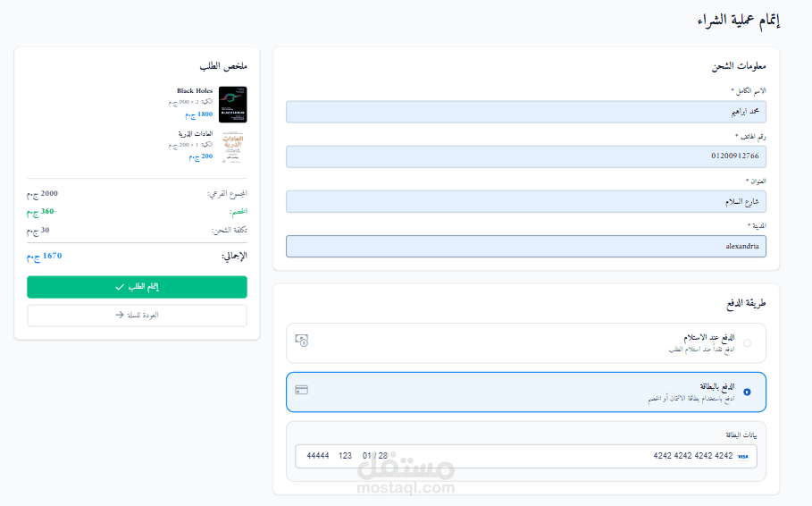Image resolution: width=812 pixels, height=506 pixels.
Task: Click the arrow icon in return to cart button
Action: (120, 315)
